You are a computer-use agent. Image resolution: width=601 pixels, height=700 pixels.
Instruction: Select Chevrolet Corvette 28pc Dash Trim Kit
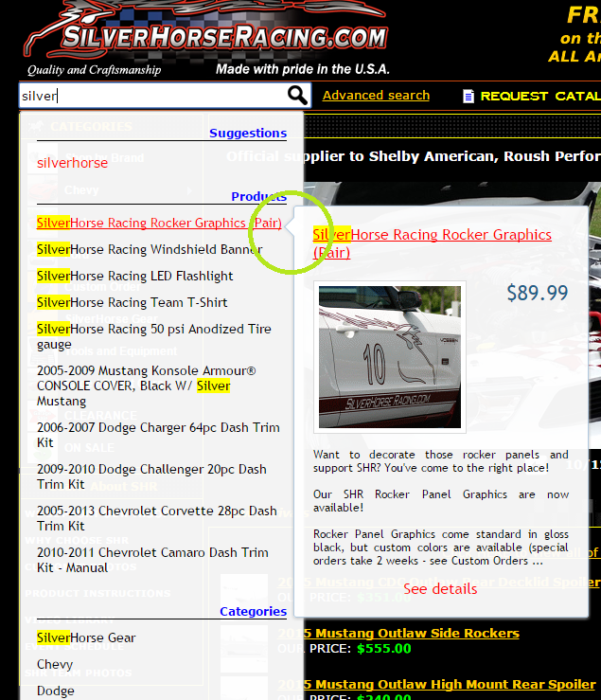pyautogui.click(x=158, y=518)
